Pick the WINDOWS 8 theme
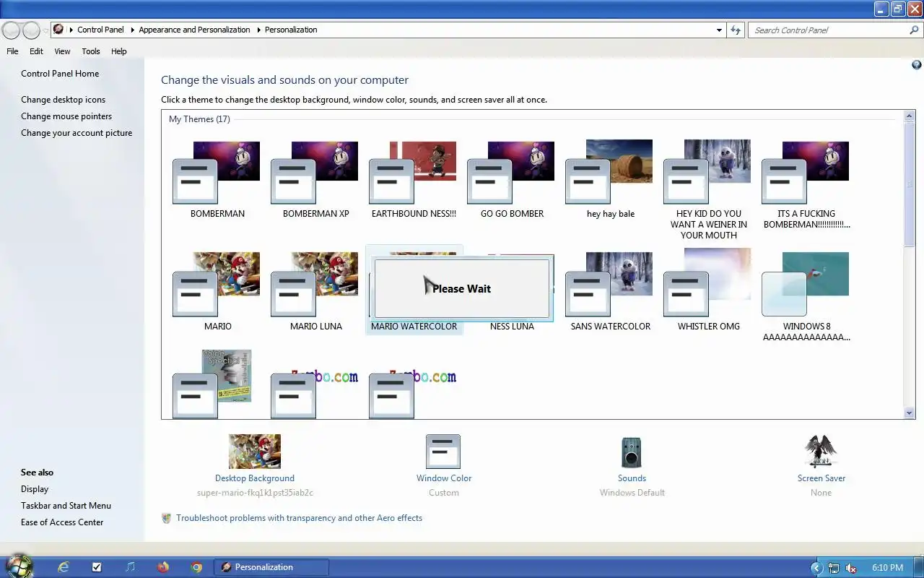Screen dimensions: 924x578 806,296
